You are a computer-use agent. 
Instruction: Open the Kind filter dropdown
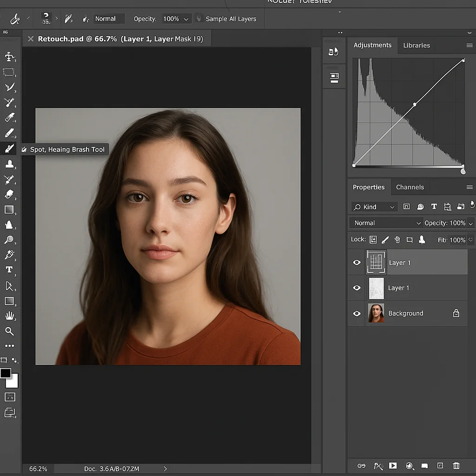click(374, 207)
